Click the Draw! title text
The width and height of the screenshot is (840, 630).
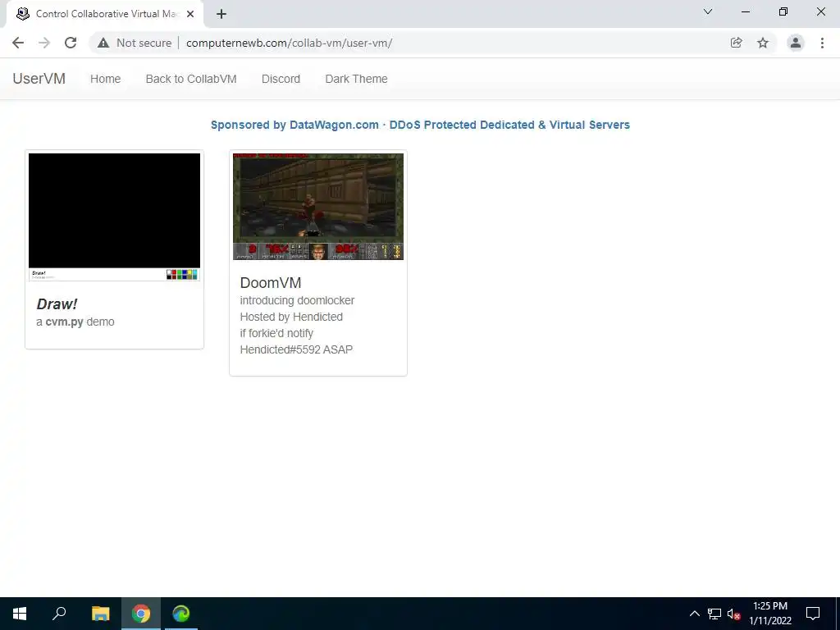click(57, 304)
